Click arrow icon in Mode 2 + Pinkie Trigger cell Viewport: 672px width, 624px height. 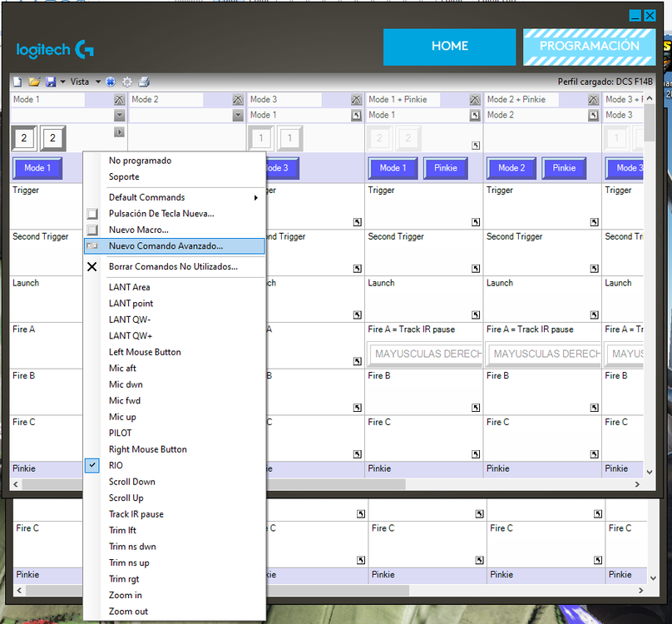(x=594, y=221)
